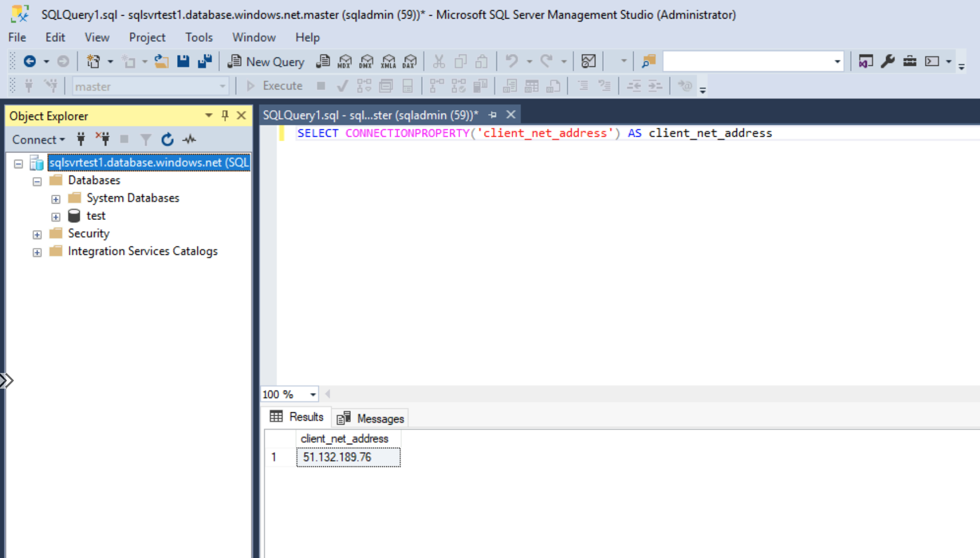Expand the dropdown next to command window icon
This screenshot has height=558, width=980.
(949, 61)
